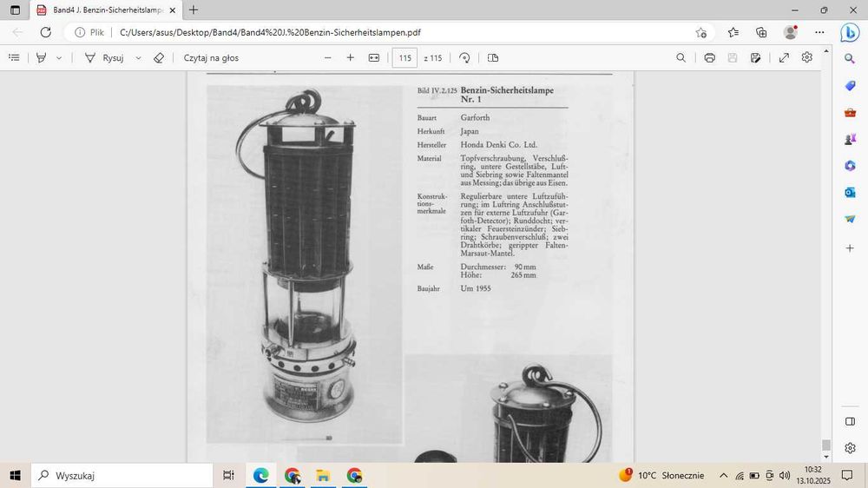Print the PDF document
Screen dimensions: 868x488
[x=710, y=57]
